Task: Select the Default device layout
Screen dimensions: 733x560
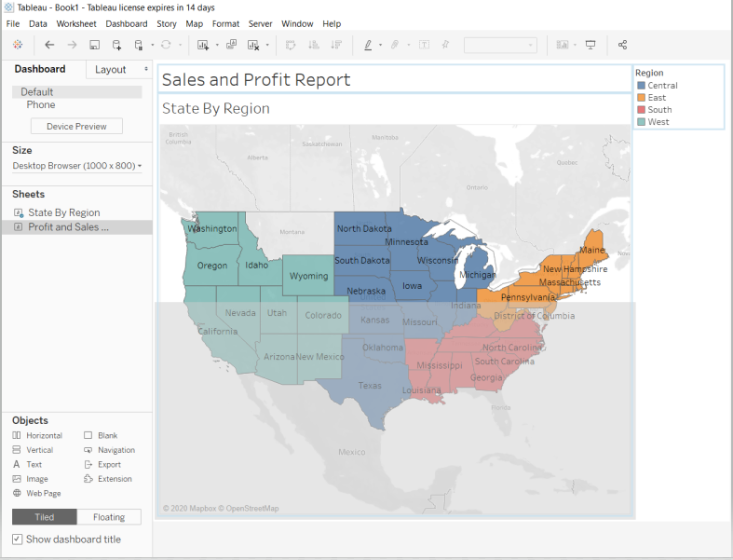Action: click(77, 91)
